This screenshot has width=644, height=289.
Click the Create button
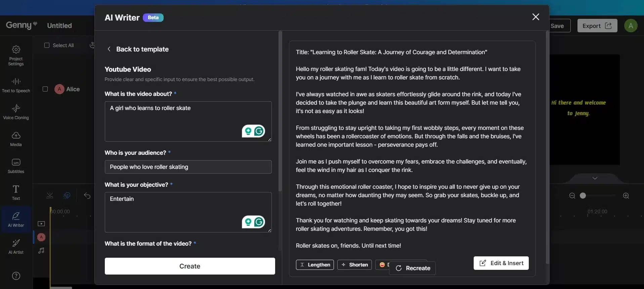[x=190, y=266]
